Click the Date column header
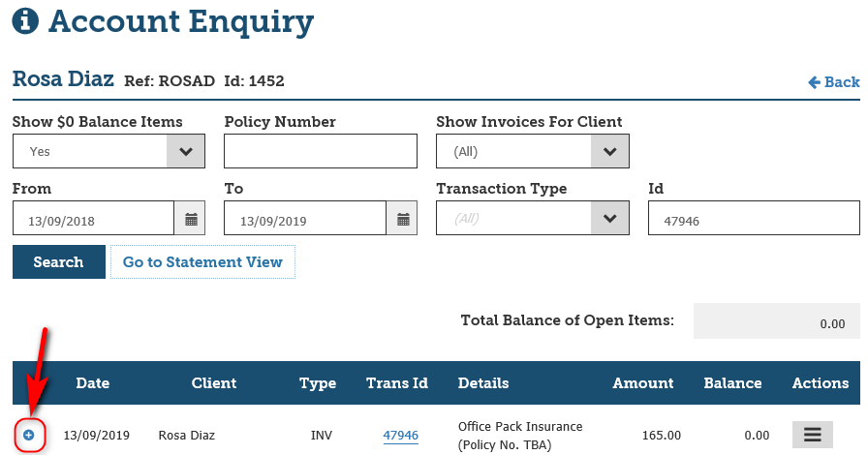 point(92,383)
